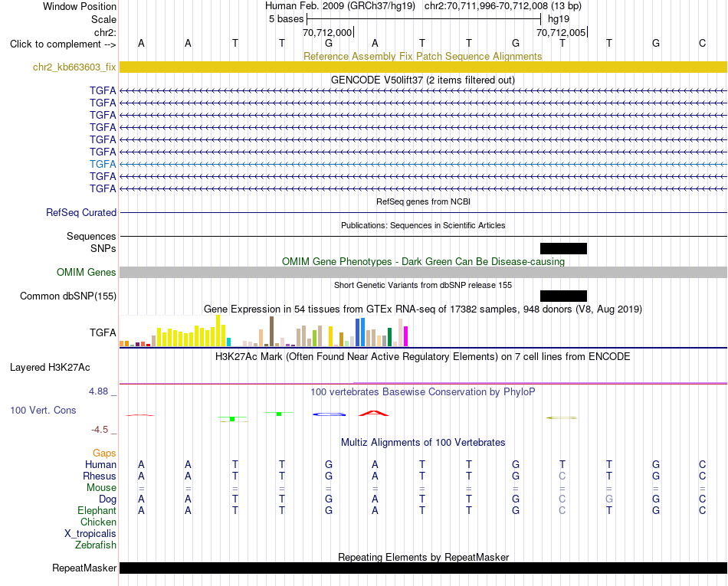728x586 pixels.
Task: Click the C base in complement sequence row
Action: tap(703, 43)
